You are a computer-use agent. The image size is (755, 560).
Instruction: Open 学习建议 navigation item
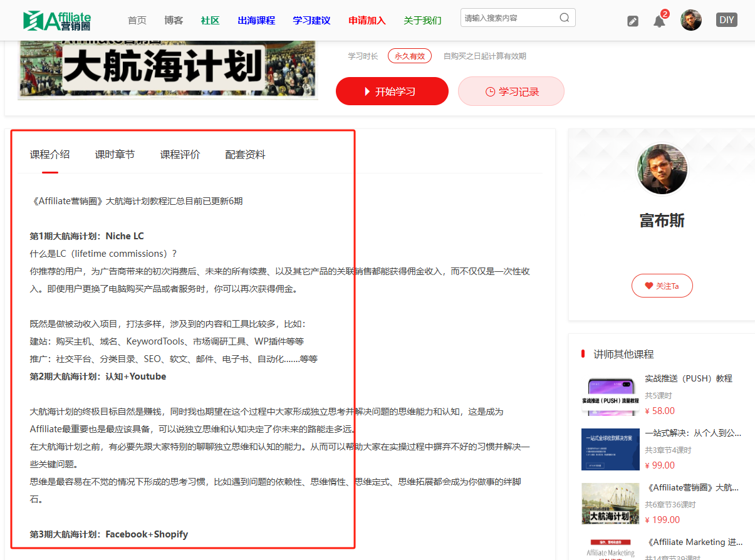point(311,20)
